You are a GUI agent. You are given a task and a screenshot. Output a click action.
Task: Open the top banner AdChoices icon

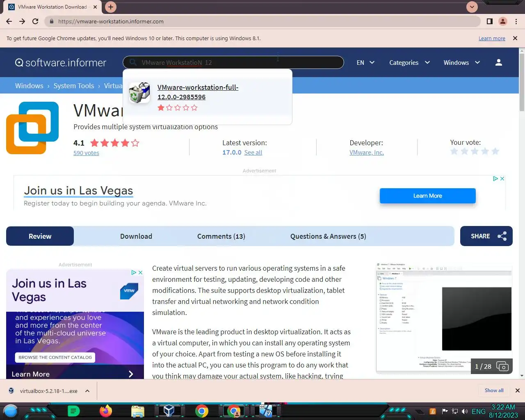(x=495, y=178)
